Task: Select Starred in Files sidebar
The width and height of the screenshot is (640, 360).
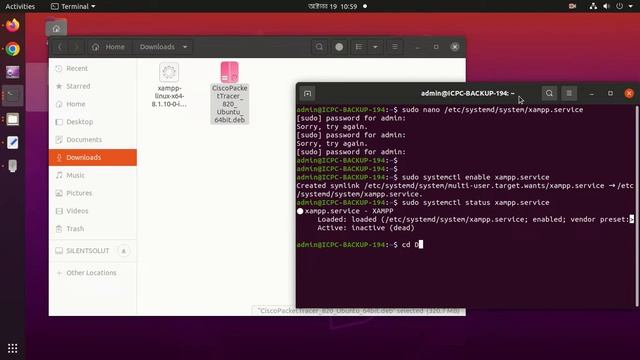Action: [x=93, y=86]
